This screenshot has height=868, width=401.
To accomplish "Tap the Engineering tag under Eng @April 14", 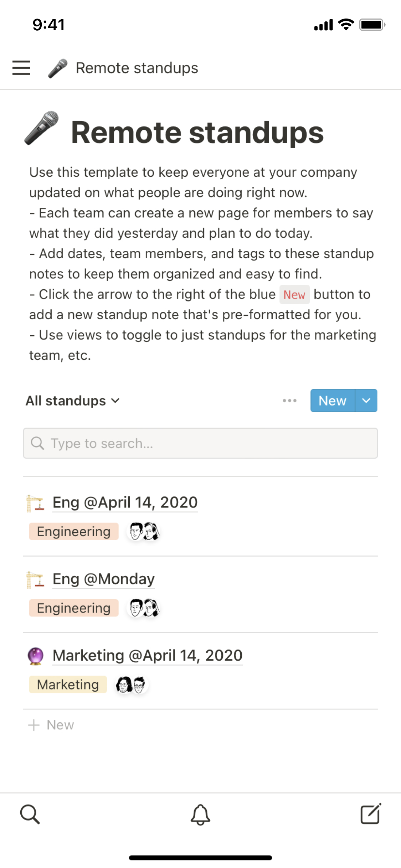I will [73, 532].
